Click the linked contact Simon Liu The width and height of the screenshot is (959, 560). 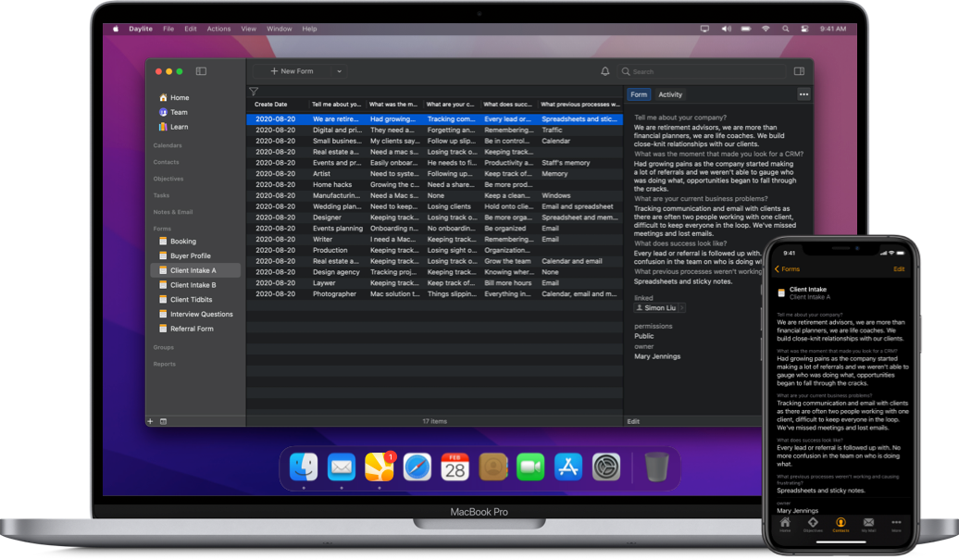point(656,308)
